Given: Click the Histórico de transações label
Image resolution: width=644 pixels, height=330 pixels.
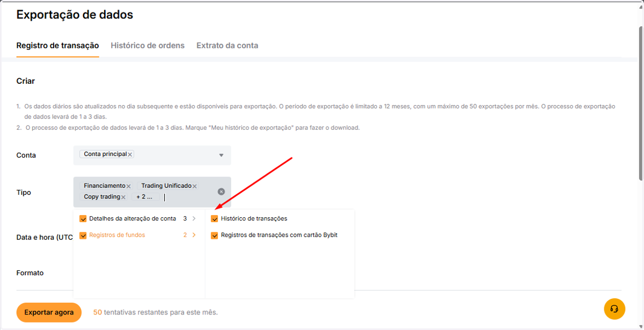Looking at the screenshot, I should (x=254, y=218).
